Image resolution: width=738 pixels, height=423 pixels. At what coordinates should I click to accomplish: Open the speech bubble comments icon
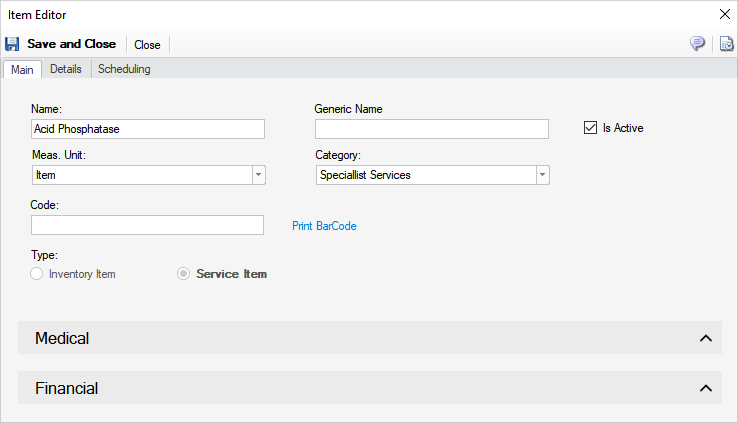pos(697,44)
